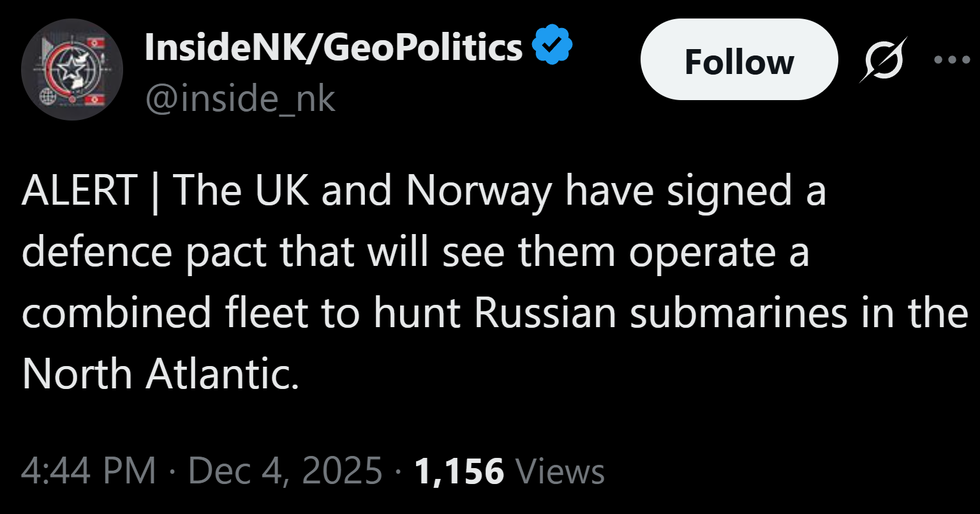
Task: Click the Grok slashed-circle icon
Action: [883, 60]
